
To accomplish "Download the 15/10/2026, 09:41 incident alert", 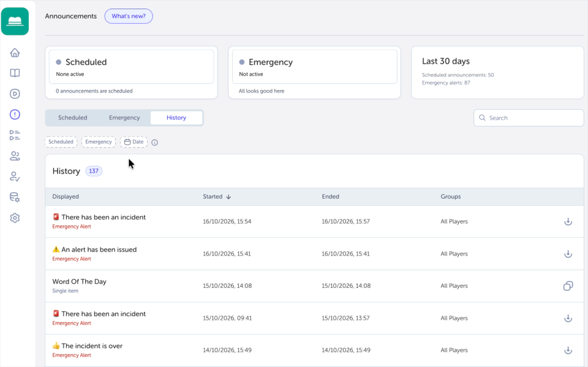I will (x=568, y=318).
